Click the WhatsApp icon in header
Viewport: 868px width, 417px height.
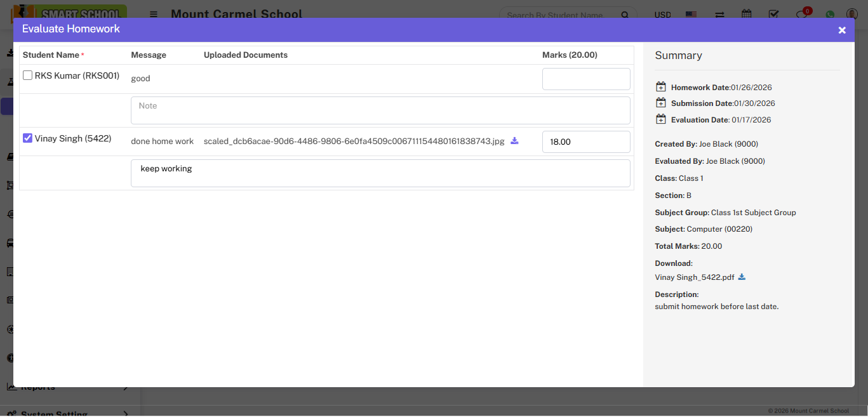click(x=830, y=14)
